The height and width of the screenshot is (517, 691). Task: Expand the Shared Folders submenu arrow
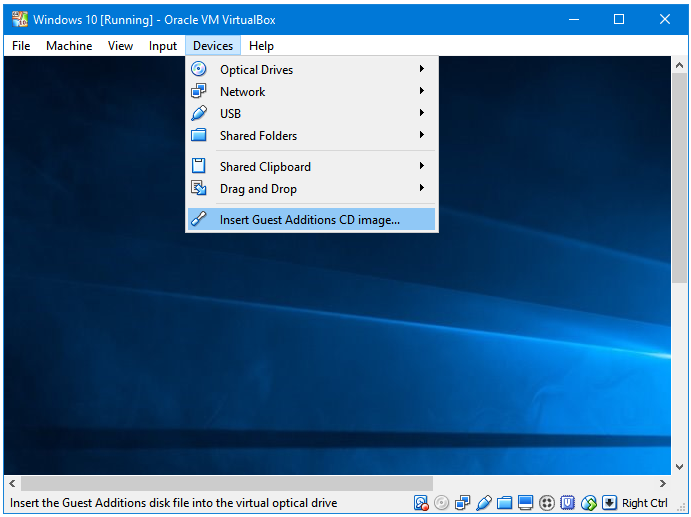(422, 135)
